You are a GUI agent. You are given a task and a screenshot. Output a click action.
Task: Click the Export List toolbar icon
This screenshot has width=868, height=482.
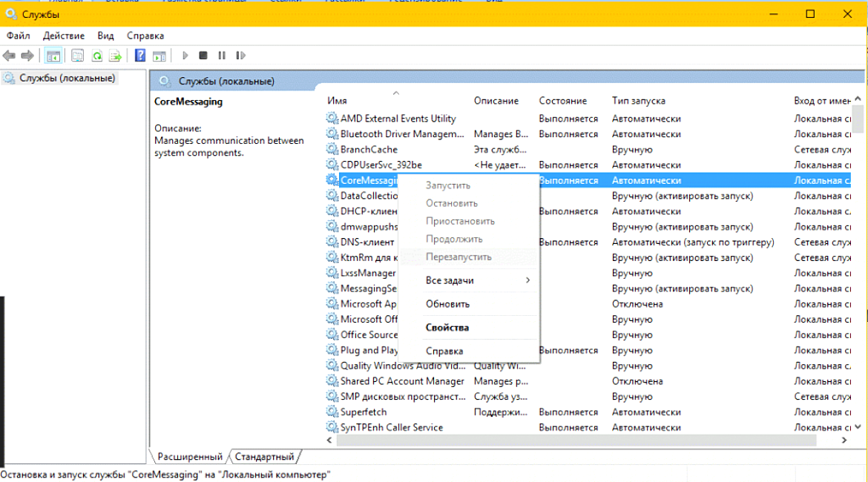click(115, 56)
